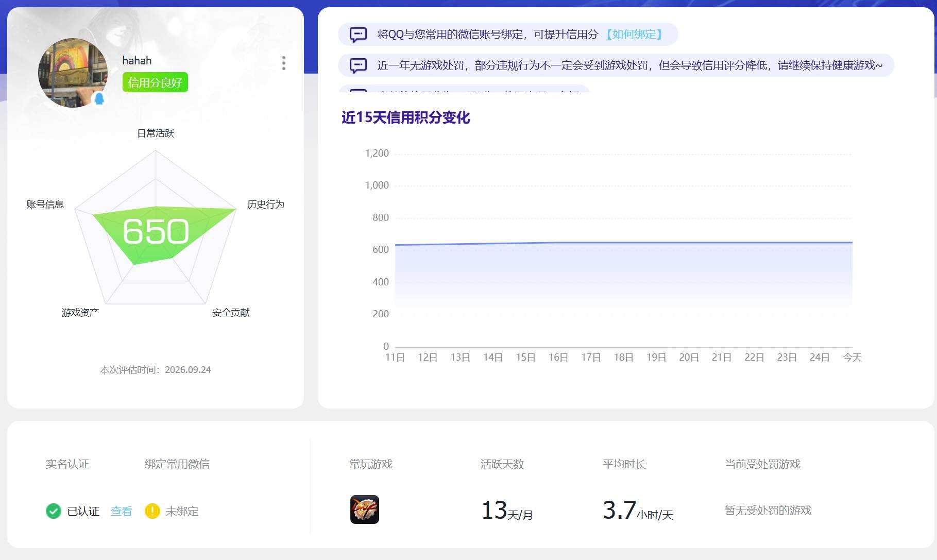Click the message icon beside punishment notice

pos(358,65)
